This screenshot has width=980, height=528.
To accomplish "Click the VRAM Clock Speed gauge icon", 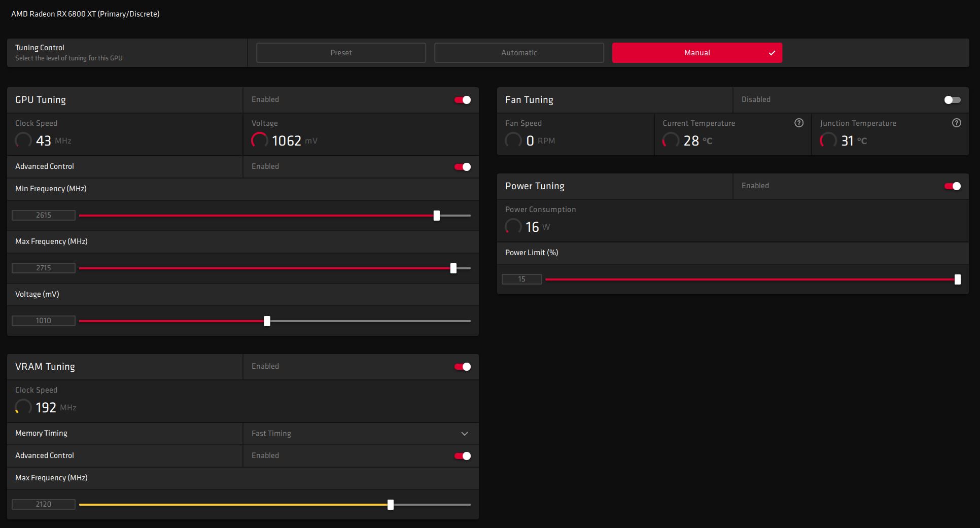I will pos(23,407).
